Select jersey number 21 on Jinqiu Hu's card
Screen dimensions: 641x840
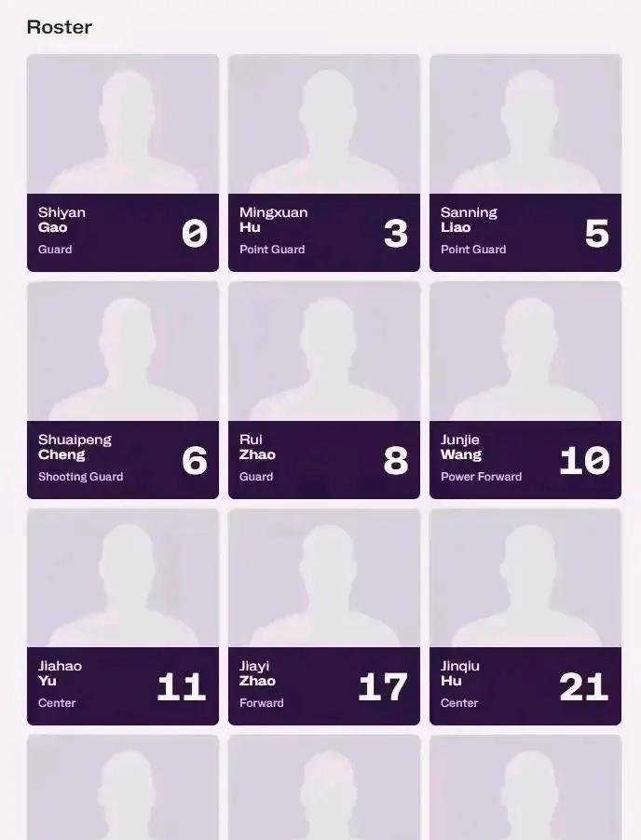[583, 687]
